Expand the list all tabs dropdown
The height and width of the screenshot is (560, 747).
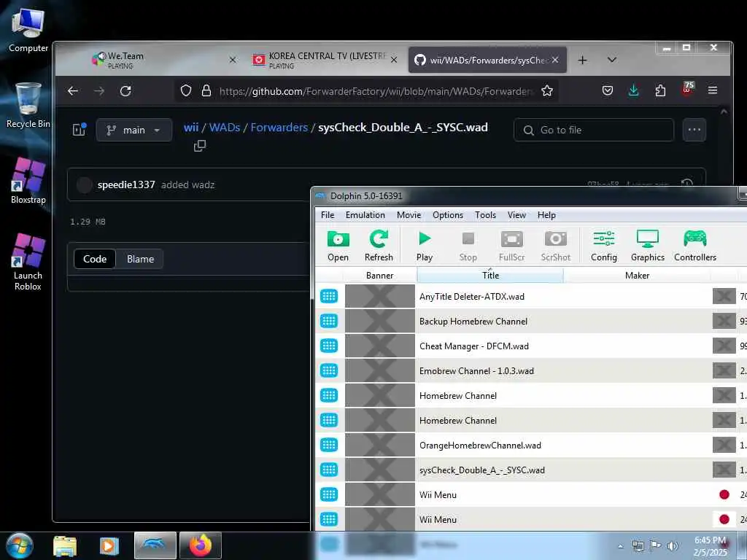[x=612, y=60]
